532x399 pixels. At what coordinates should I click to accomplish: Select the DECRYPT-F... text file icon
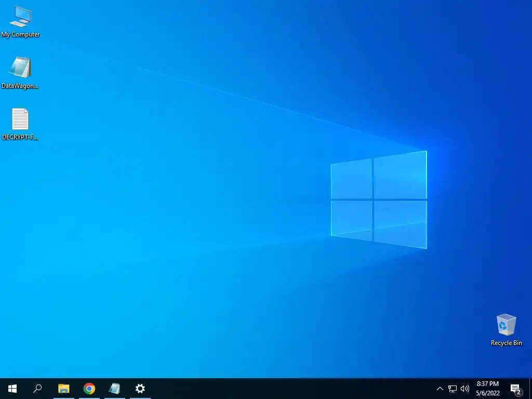[x=20, y=124]
